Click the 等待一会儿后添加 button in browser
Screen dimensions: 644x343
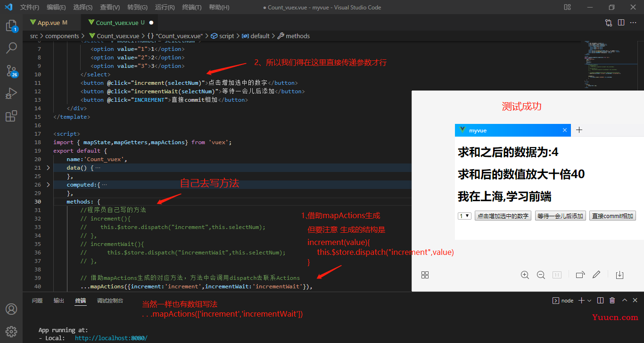tap(561, 216)
